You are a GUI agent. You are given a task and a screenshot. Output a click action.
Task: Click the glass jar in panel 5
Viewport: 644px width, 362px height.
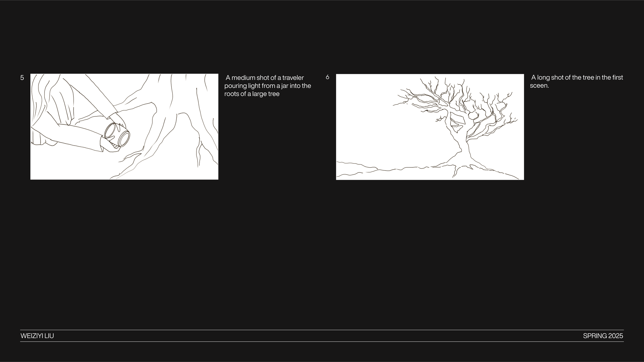(117, 134)
